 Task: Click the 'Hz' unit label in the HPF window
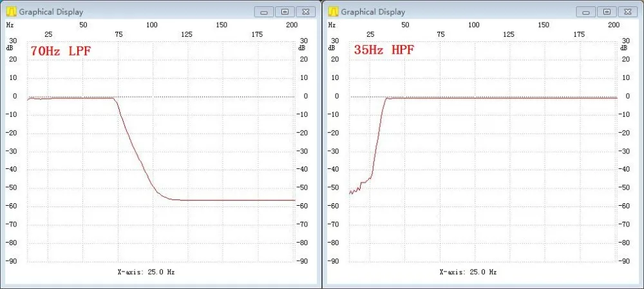(332, 25)
